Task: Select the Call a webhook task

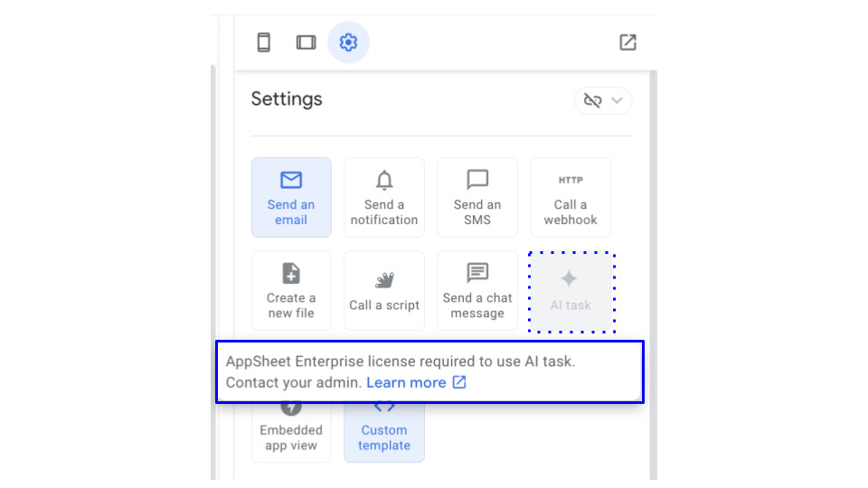Action: [x=571, y=198]
